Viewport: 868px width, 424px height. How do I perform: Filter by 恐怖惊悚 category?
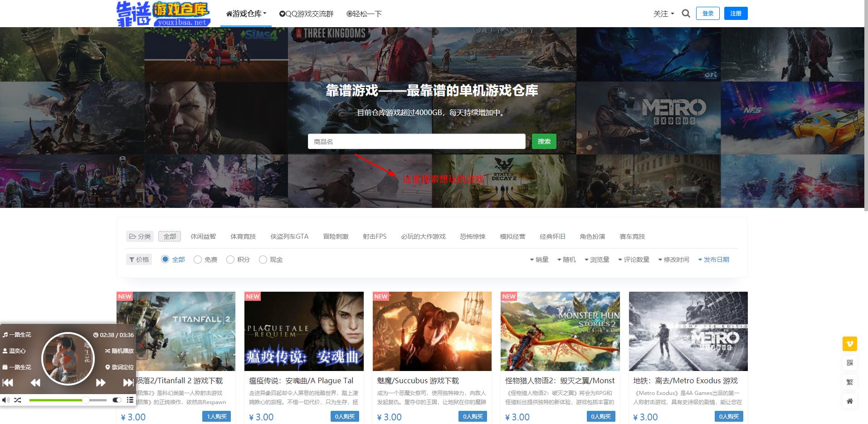(x=473, y=236)
